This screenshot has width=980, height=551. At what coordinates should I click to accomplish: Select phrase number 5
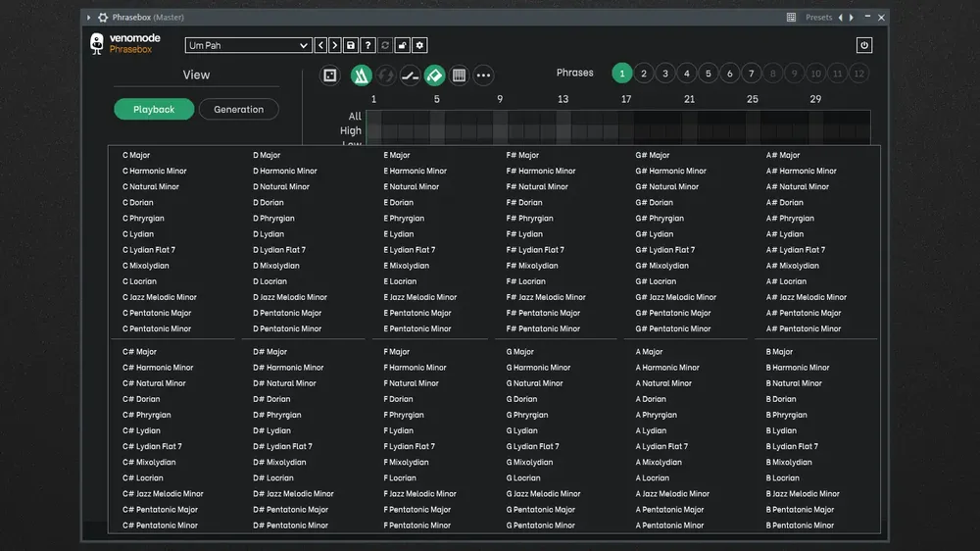709,74
